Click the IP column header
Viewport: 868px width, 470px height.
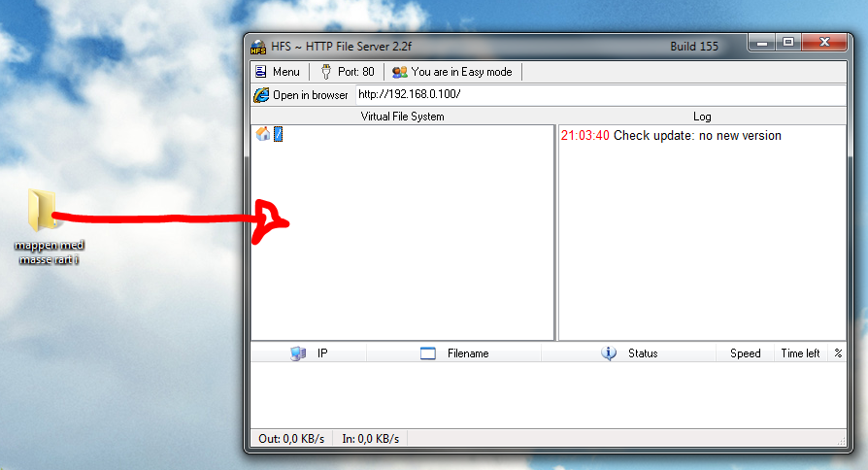coord(309,353)
